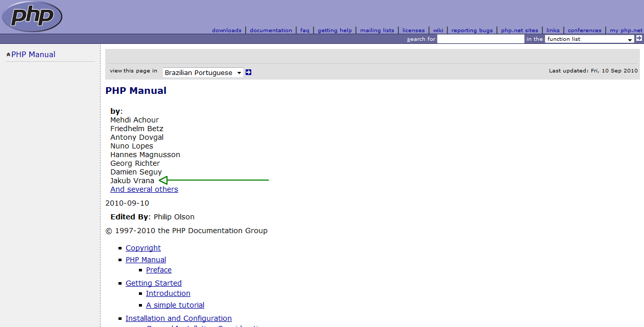Click the PHP Manual page heading
Image resolution: width=644 pixels, height=327 pixels.
pos(136,91)
